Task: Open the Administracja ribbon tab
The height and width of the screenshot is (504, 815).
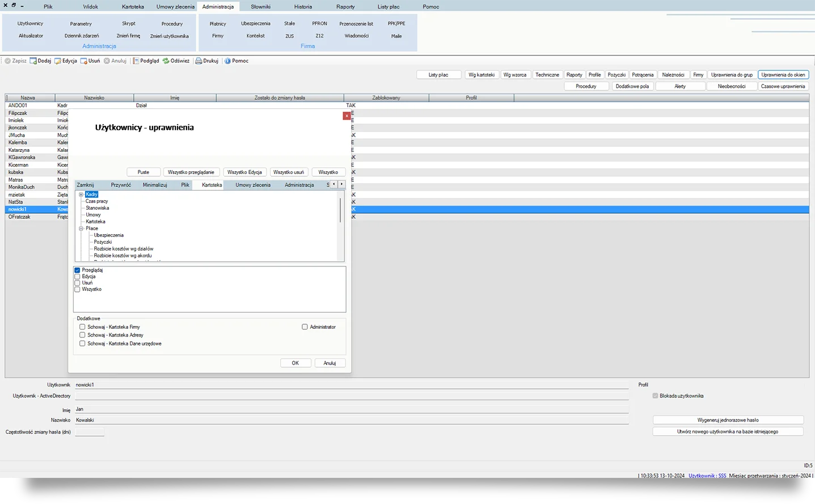Action: (218, 7)
